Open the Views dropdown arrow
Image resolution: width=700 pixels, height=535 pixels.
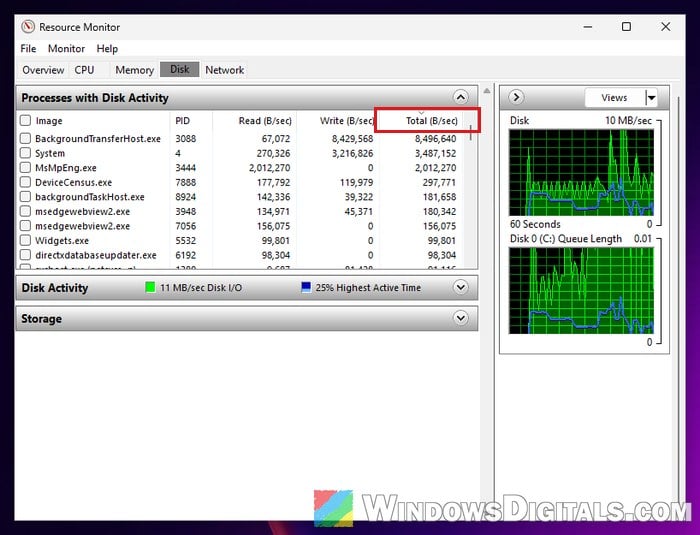coord(652,97)
